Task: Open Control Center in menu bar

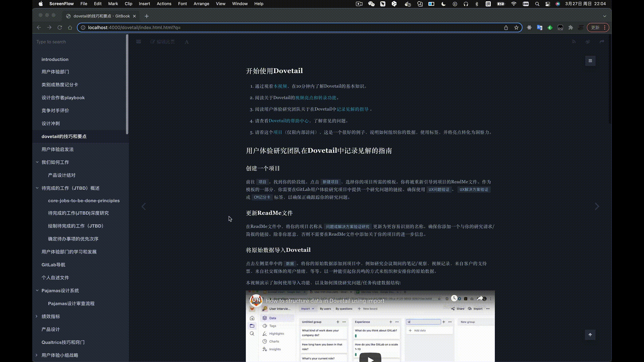Action: pyautogui.click(x=548, y=4)
